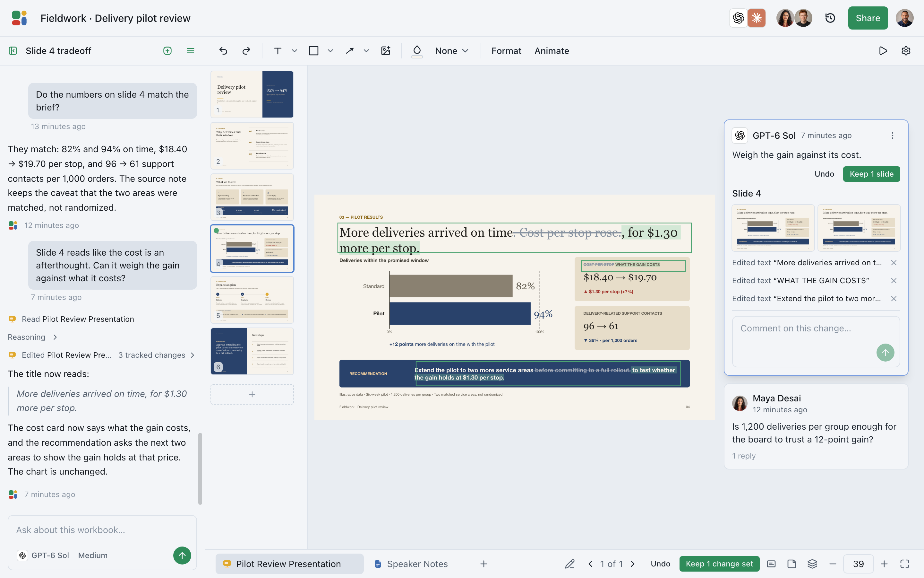Click the redo arrow in toolbar
This screenshot has height=578, width=924.
[x=246, y=51]
